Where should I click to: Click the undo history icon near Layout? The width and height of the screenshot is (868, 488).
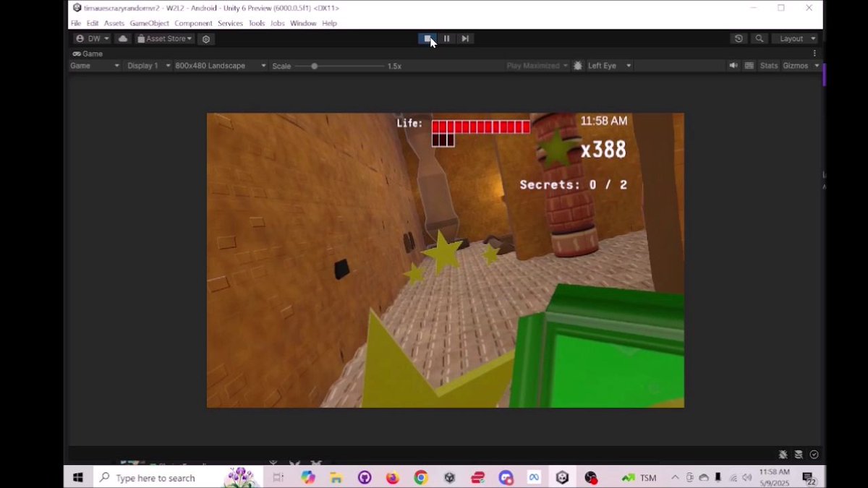point(738,38)
